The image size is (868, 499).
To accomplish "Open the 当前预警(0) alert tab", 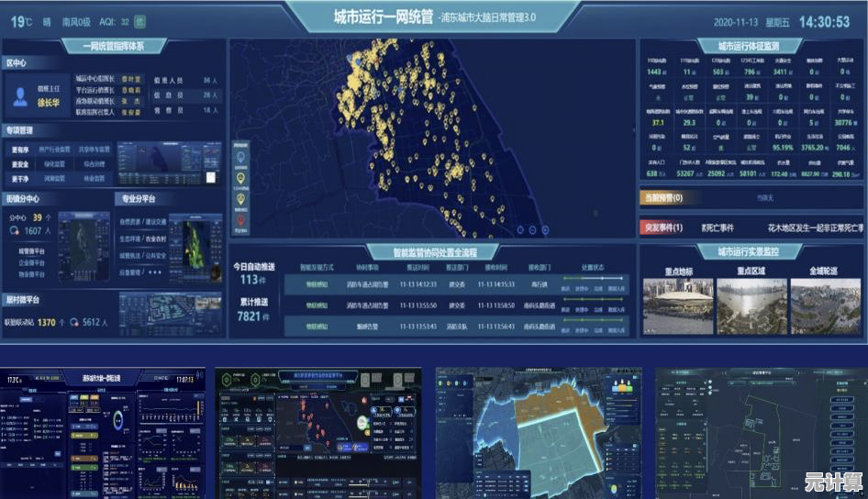I will click(x=661, y=197).
